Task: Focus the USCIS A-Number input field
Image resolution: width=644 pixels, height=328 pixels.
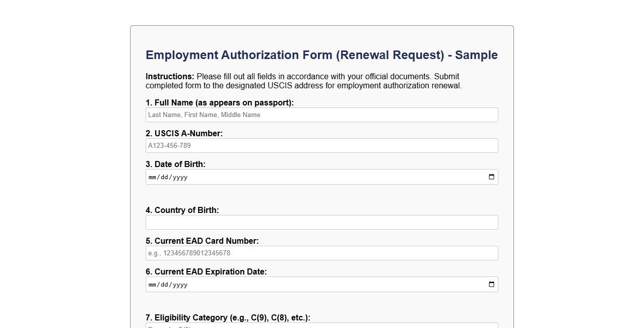Action: [321, 145]
